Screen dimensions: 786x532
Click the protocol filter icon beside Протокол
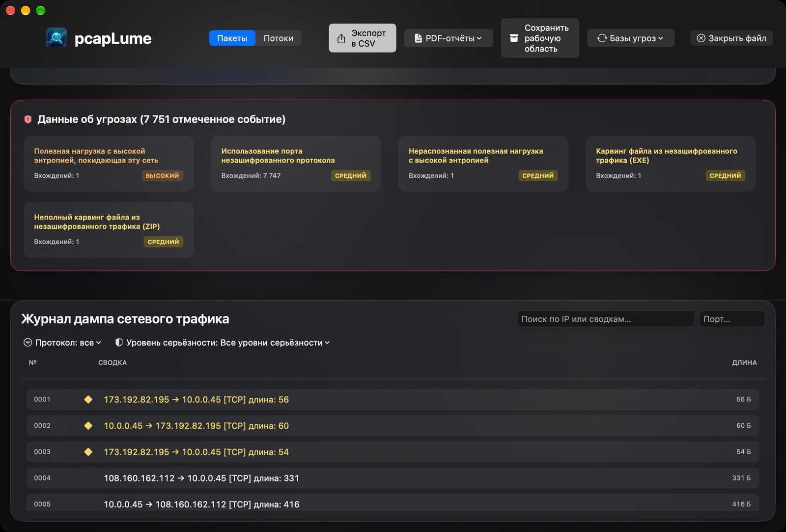28,342
